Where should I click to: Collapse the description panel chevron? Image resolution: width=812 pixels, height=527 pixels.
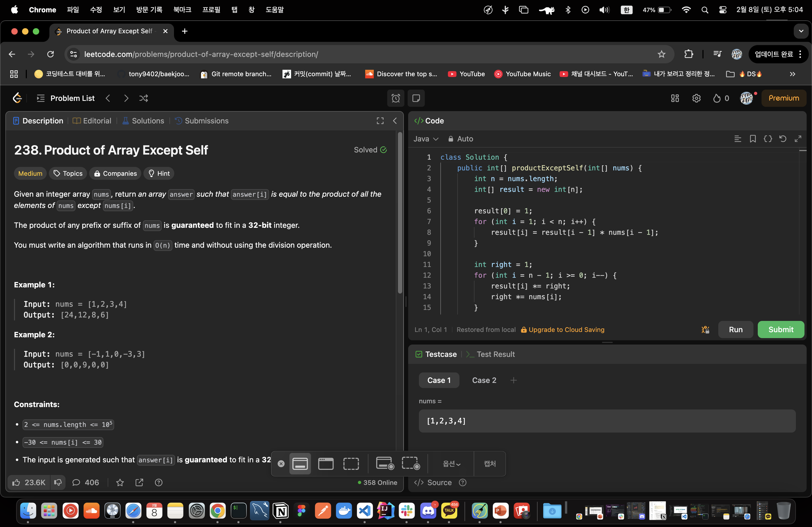pyautogui.click(x=395, y=121)
